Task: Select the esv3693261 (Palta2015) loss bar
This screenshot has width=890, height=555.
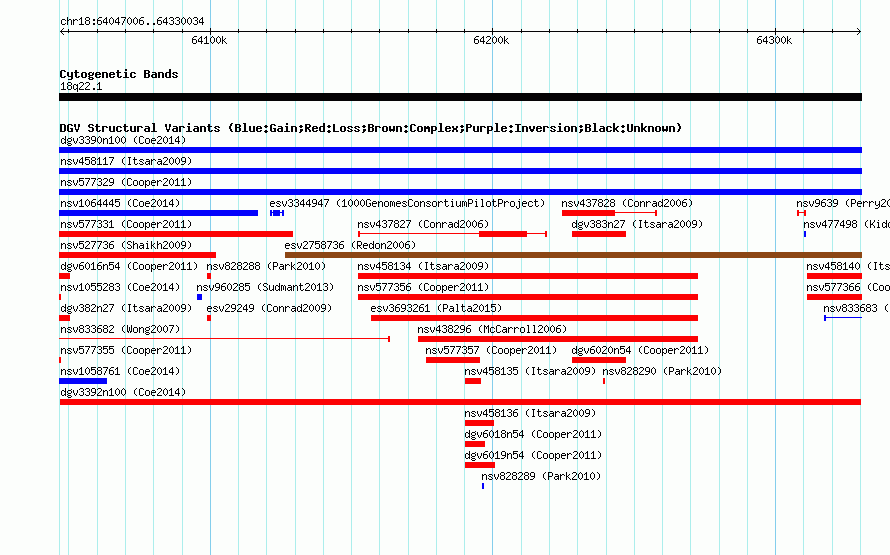Action: pos(534,318)
